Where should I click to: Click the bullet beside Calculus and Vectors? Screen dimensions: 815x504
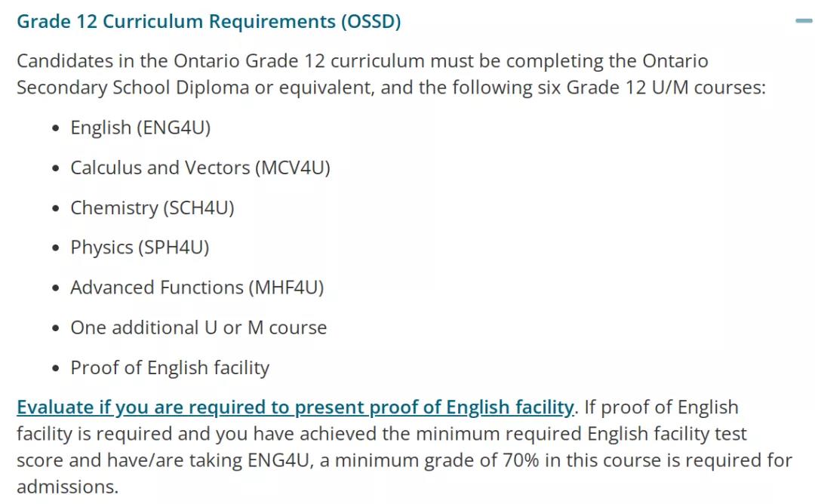56,168
